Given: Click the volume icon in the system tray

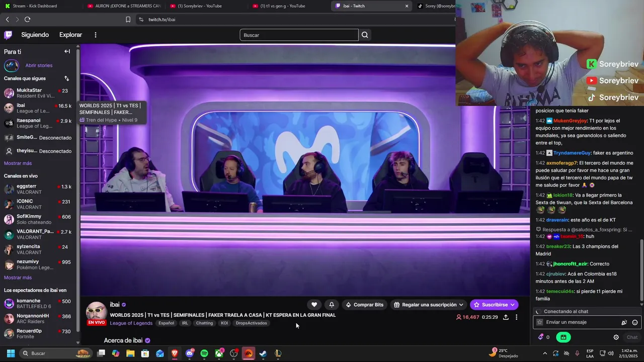Looking at the screenshot, I should pyautogui.click(x=611, y=353).
